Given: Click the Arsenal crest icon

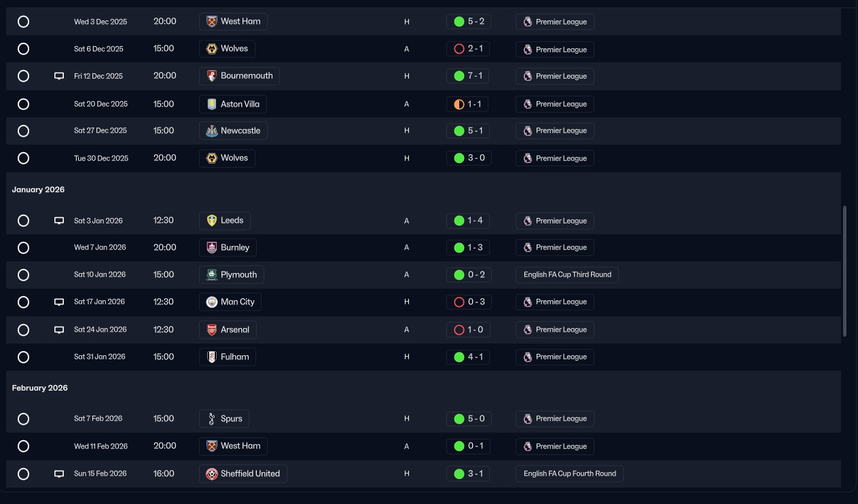Looking at the screenshot, I should 211,330.
